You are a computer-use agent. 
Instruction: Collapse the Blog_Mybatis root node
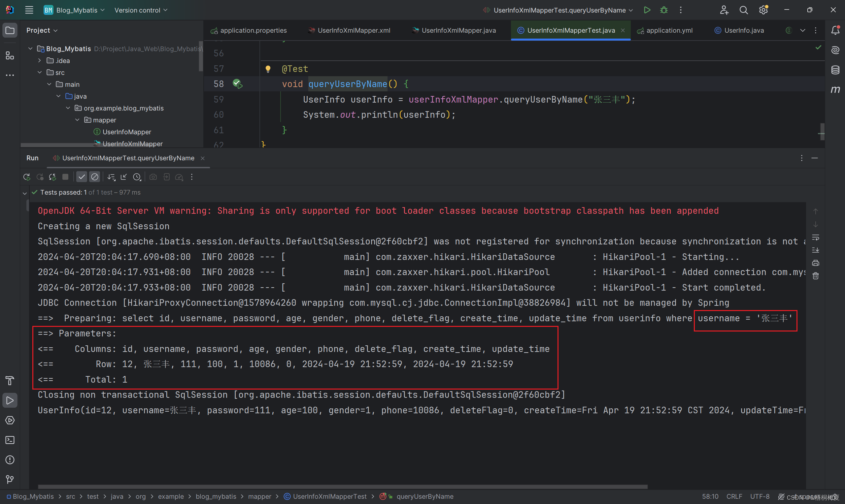(x=30, y=48)
